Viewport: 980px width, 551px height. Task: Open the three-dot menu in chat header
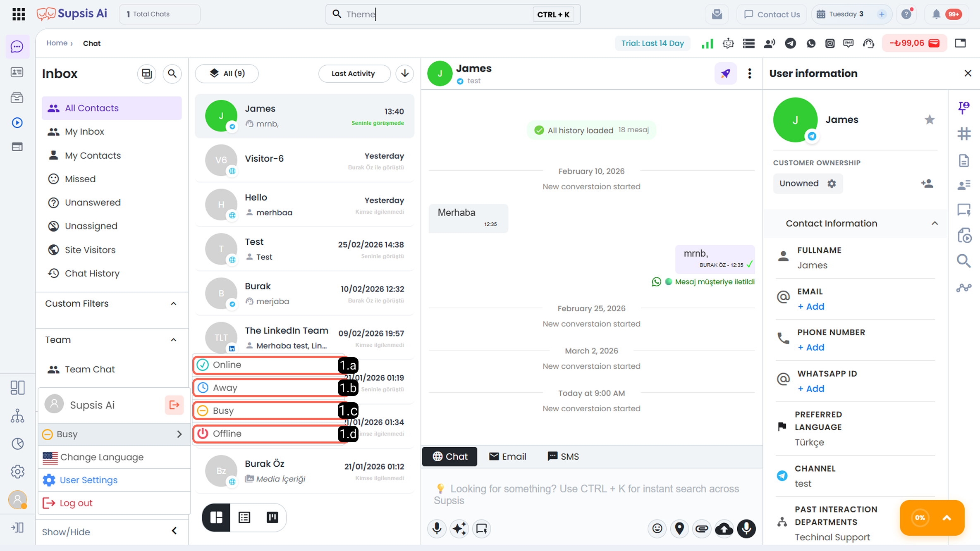[749, 74]
